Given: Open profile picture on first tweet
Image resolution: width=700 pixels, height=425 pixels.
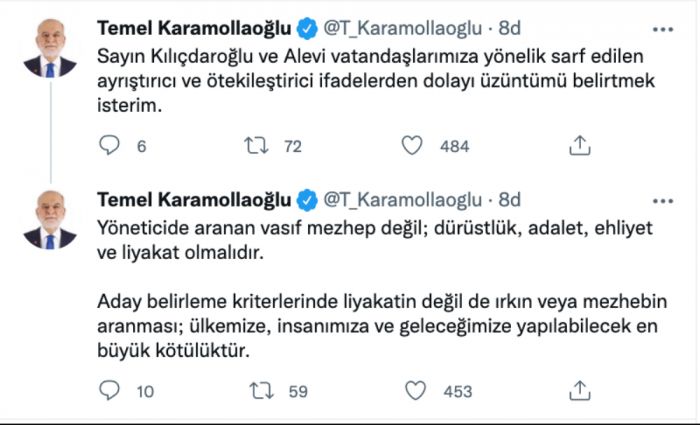Looking at the screenshot, I should [x=50, y=49].
